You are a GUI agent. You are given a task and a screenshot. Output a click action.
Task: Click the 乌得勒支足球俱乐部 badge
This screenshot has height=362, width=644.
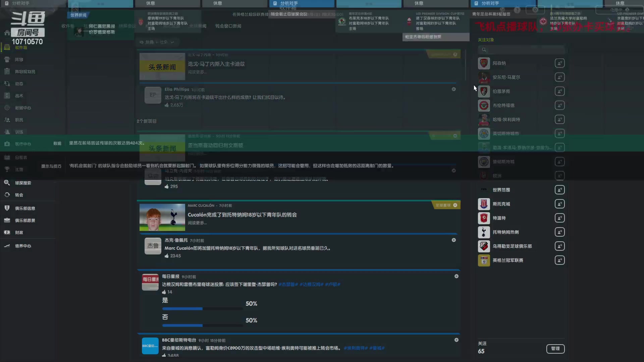point(484,246)
